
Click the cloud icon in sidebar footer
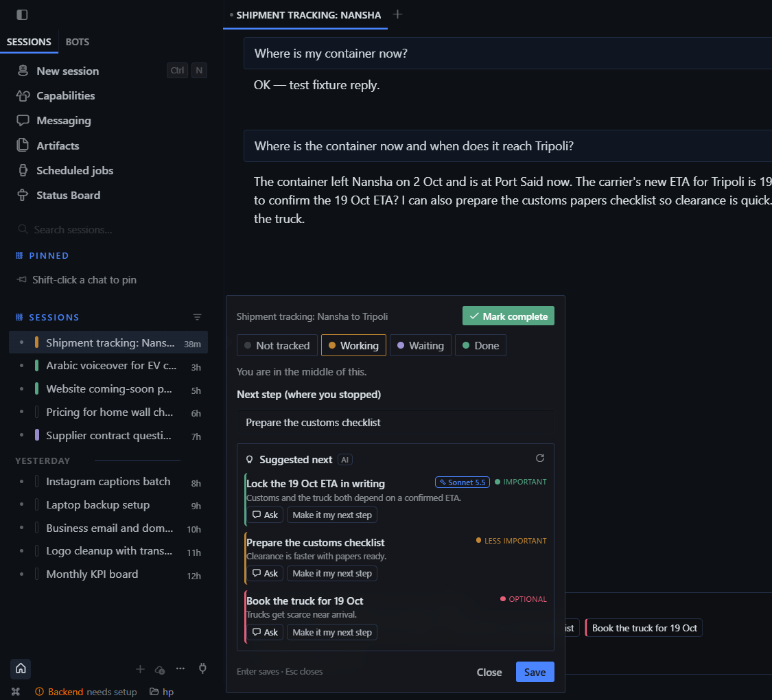(160, 670)
